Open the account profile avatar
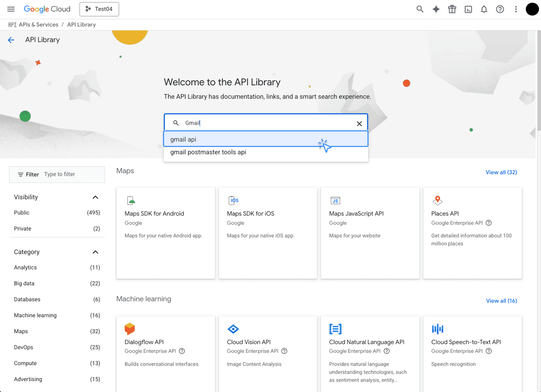The width and height of the screenshot is (541, 392). [x=532, y=9]
